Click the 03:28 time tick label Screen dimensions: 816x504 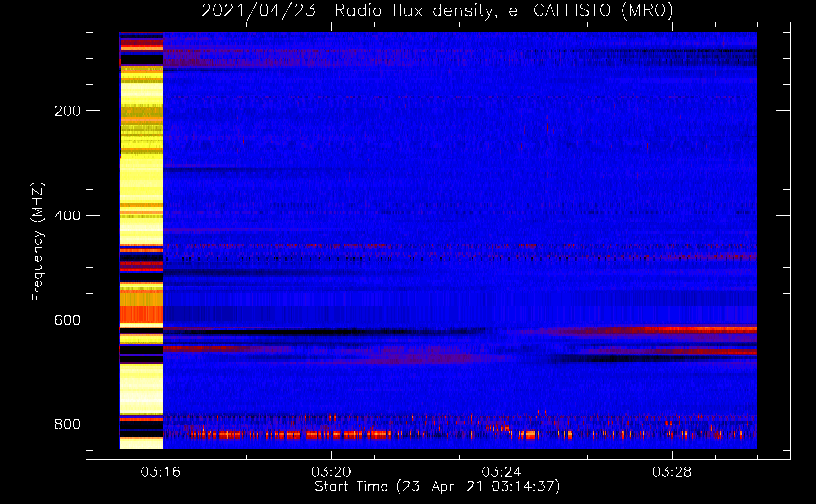(672, 472)
